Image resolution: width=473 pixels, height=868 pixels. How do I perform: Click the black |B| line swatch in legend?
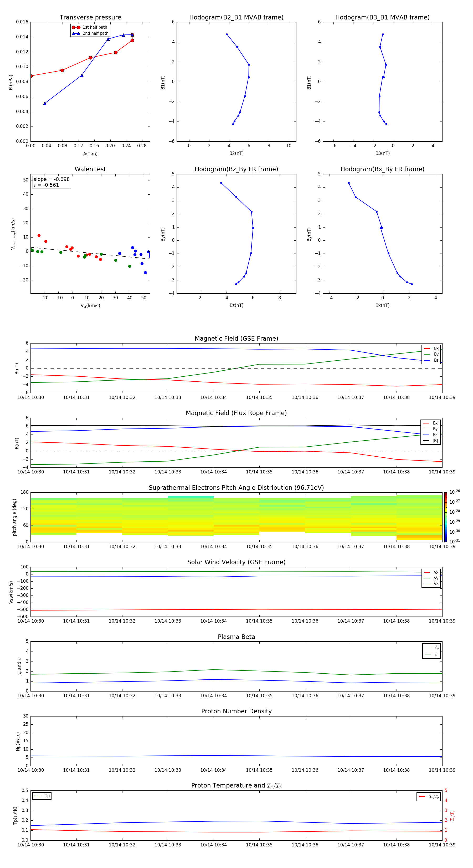coord(426,441)
